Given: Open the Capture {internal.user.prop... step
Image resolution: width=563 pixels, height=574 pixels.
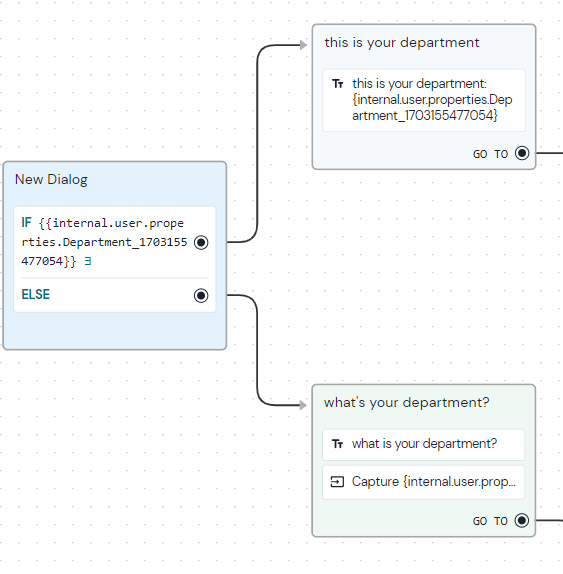Looking at the screenshot, I should point(424,482).
